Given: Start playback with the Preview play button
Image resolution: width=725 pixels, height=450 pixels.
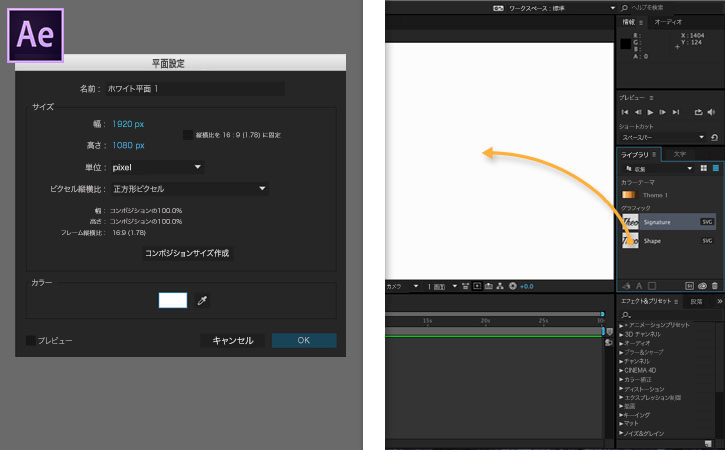Looking at the screenshot, I should pos(651,112).
